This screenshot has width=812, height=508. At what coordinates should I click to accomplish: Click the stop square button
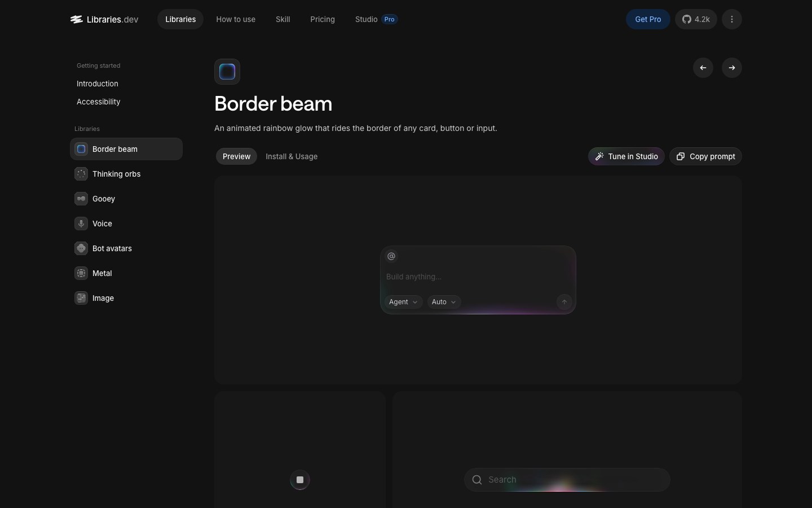(300, 480)
